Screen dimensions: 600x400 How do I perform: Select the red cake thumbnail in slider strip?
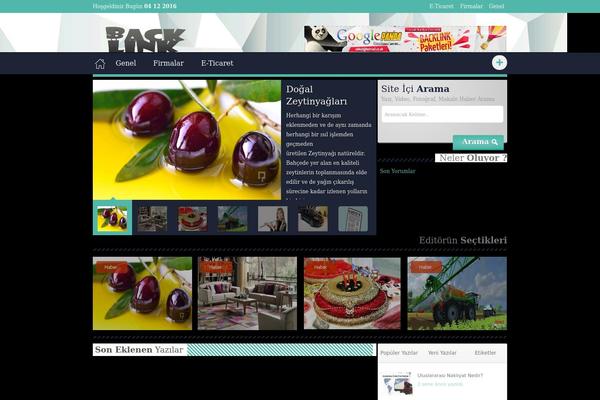pyautogui.click(x=192, y=219)
